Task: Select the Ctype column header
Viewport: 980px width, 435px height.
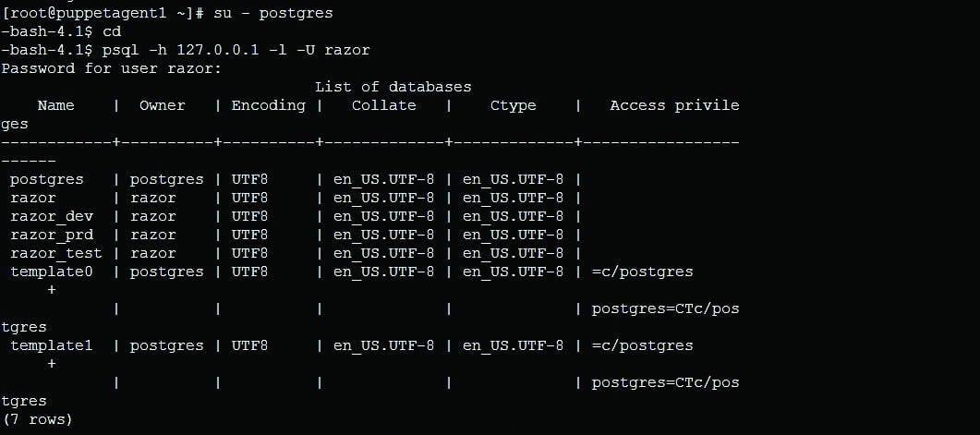Action: 513,105
